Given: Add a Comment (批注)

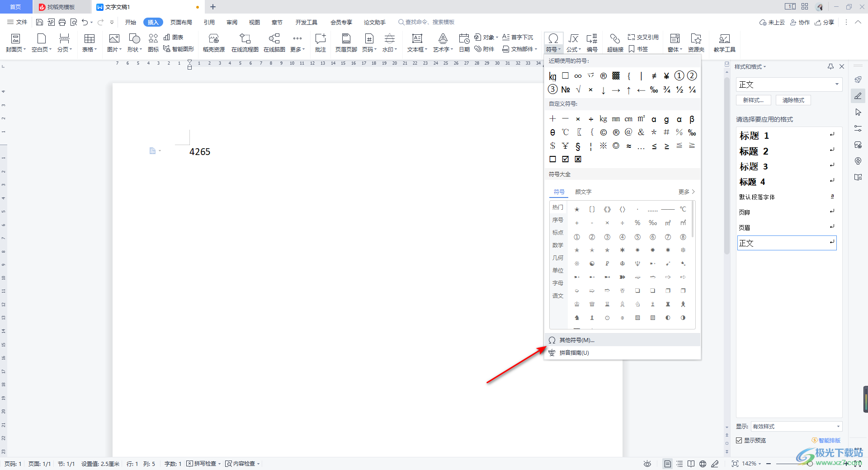Looking at the screenshot, I should 321,43.
